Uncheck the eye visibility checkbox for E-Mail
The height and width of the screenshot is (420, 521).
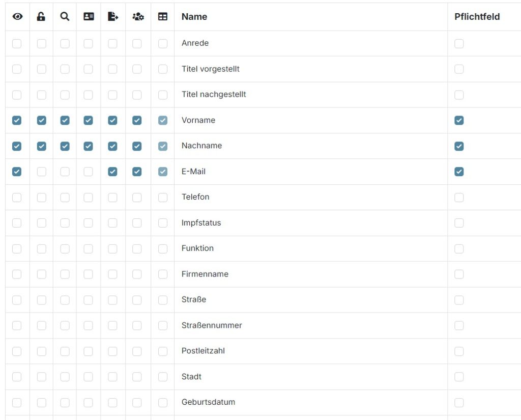[17, 172]
